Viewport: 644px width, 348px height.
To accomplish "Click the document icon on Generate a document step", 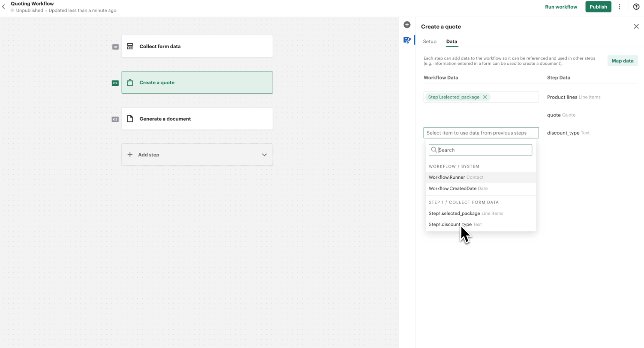I will [x=130, y=119].
